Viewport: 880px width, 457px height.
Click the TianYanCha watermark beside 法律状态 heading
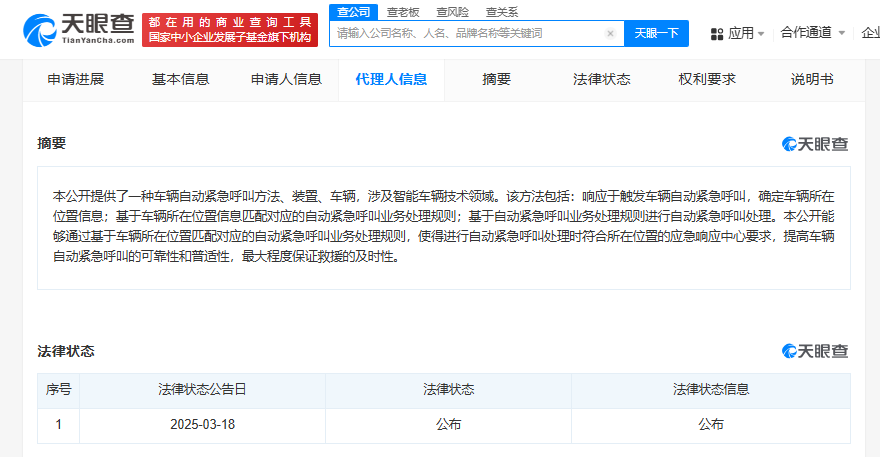(x=815, y=351)
